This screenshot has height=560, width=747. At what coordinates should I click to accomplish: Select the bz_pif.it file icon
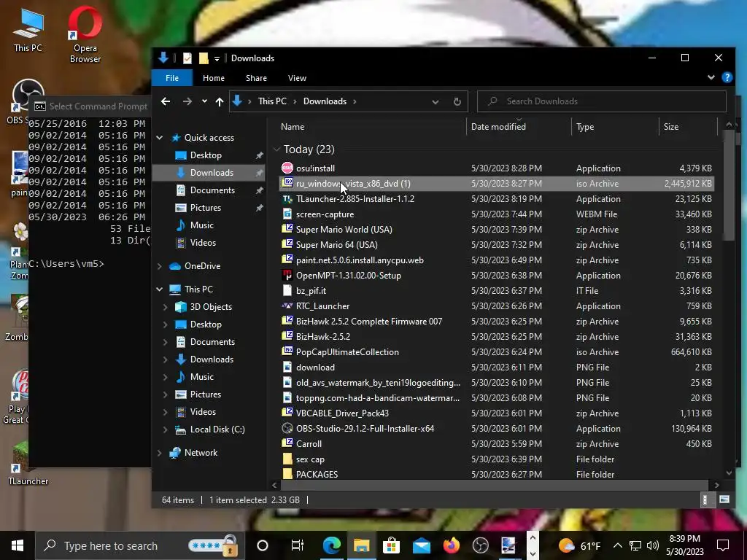(x=287, y=290)
